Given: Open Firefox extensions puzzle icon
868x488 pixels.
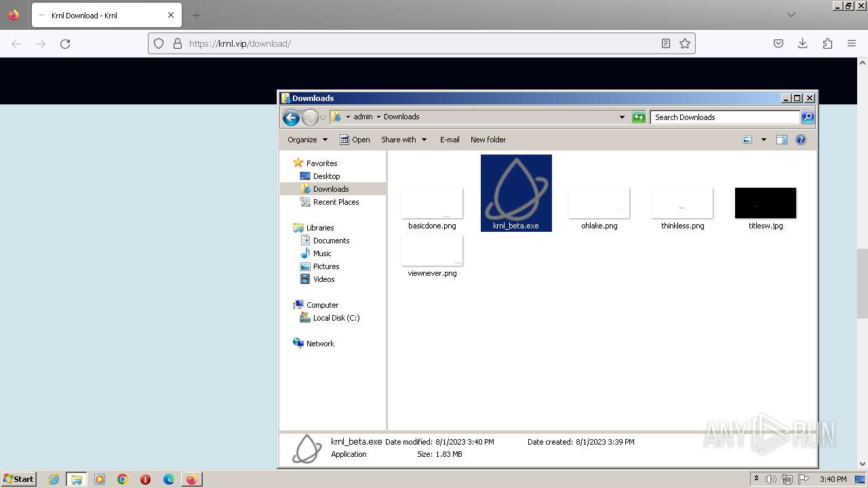Looking at the screenshot, I should (x=827, y=43).
